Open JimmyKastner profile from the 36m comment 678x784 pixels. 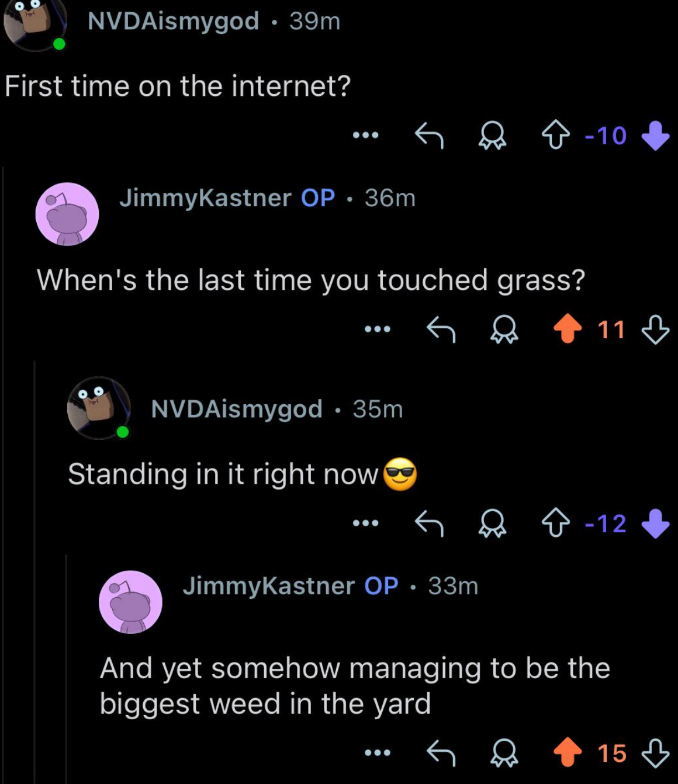coord(205,198)
